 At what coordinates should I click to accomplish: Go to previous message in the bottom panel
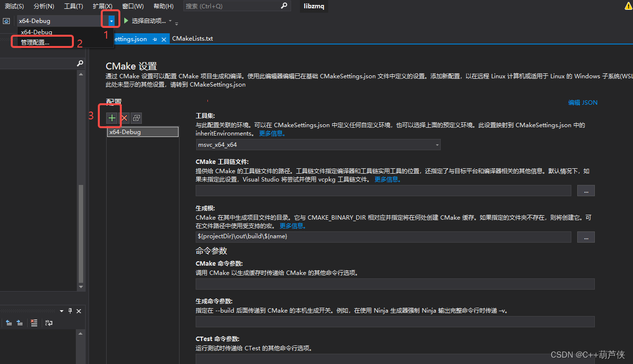click(x=9, y=323)
